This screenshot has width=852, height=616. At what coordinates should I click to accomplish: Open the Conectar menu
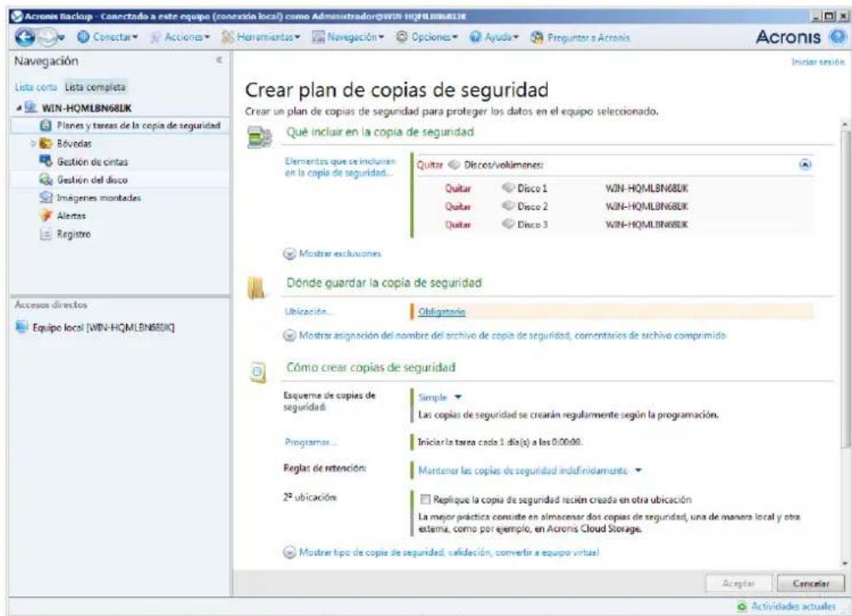coord(107,37)
